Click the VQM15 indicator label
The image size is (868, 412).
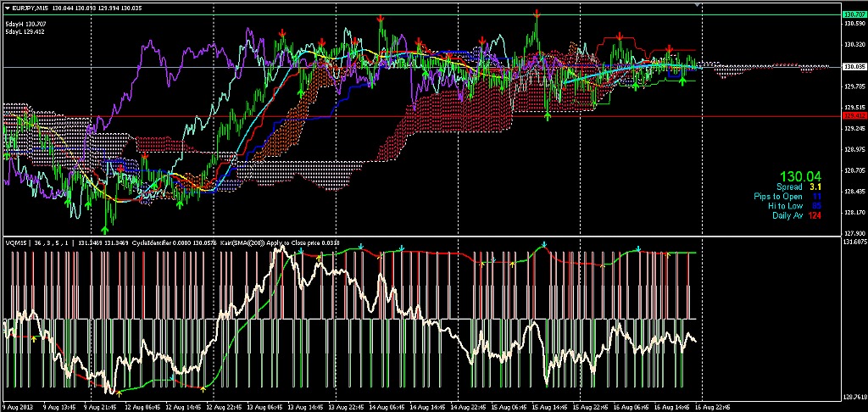point(17,242)
